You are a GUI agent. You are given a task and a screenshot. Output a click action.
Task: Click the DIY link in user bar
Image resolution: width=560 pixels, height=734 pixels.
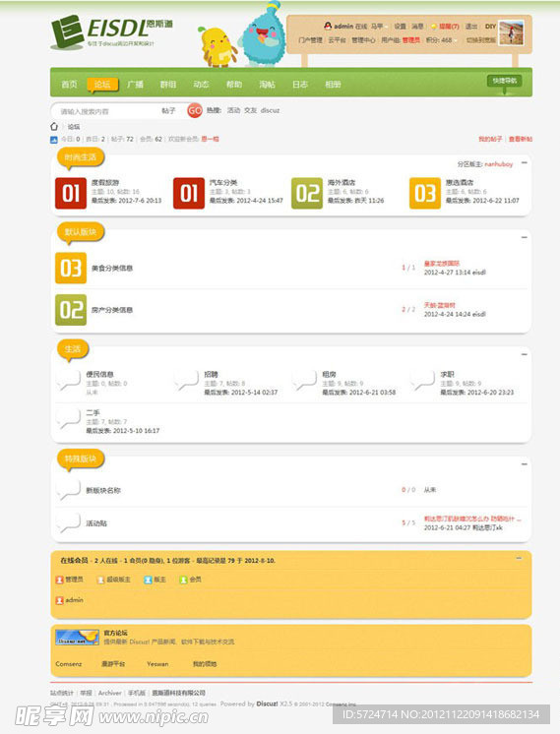click(490, 27)
